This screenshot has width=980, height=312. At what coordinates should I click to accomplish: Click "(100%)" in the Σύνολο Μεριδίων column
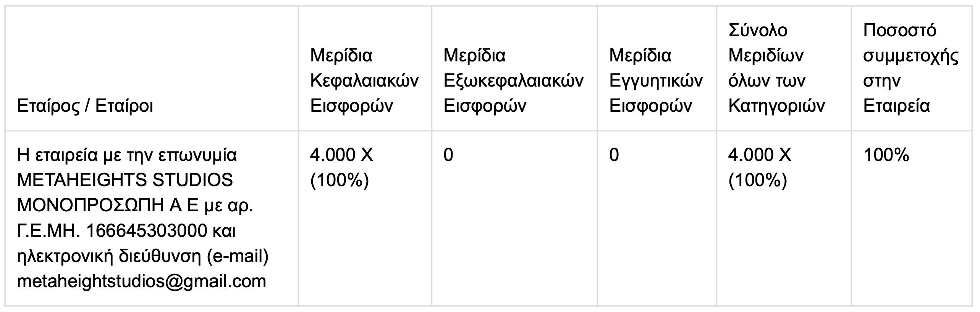coord(758,180)
